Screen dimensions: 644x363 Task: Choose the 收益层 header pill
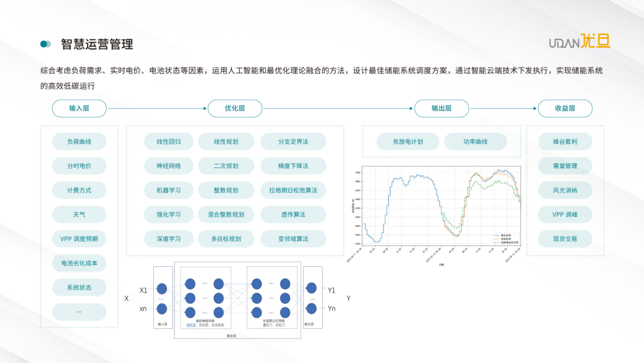click(x=565, y=108)
